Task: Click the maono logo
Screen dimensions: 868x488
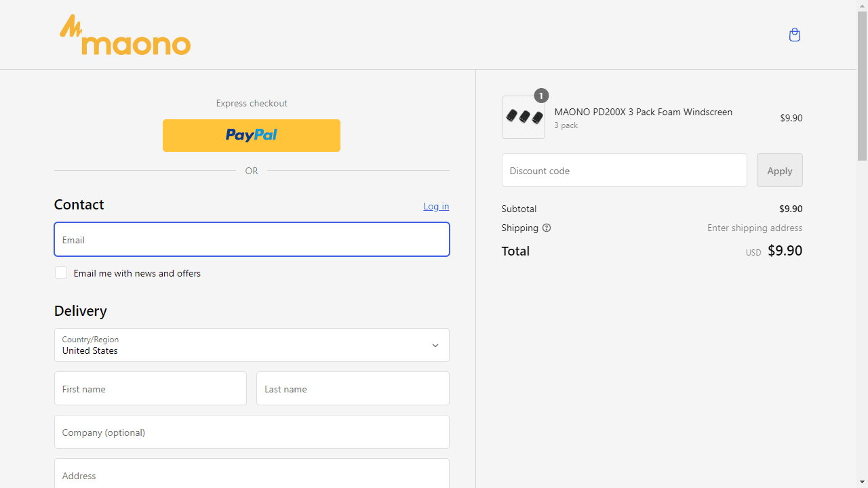Action: (125, 35)
